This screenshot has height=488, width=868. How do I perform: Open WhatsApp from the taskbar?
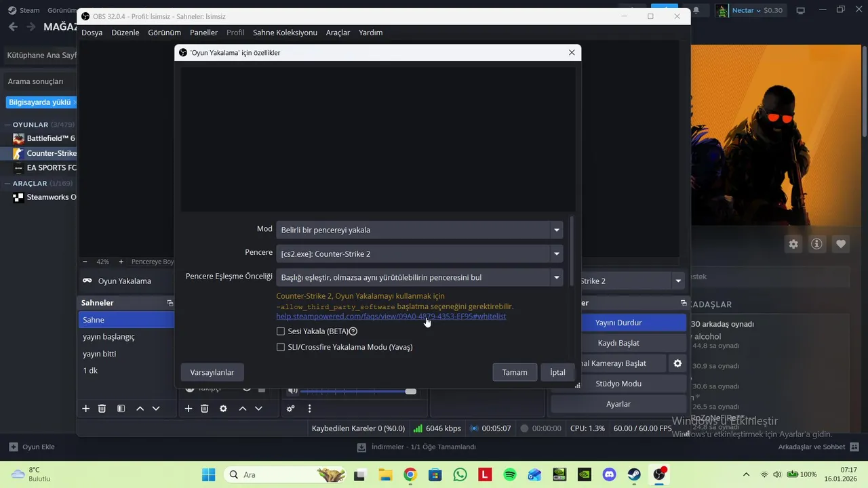tap(460, 474)
